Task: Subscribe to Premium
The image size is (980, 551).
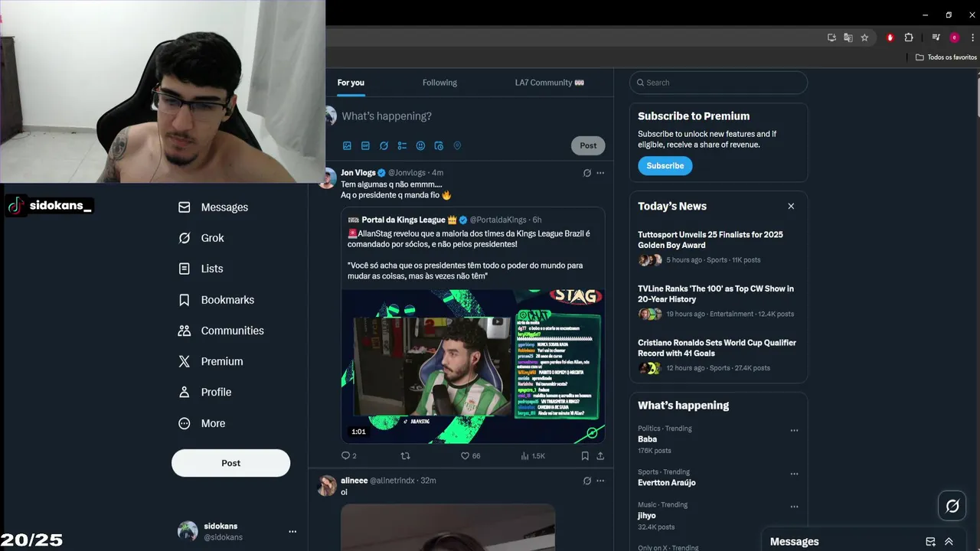Action: pyautogui.click(x=665, y=166)
